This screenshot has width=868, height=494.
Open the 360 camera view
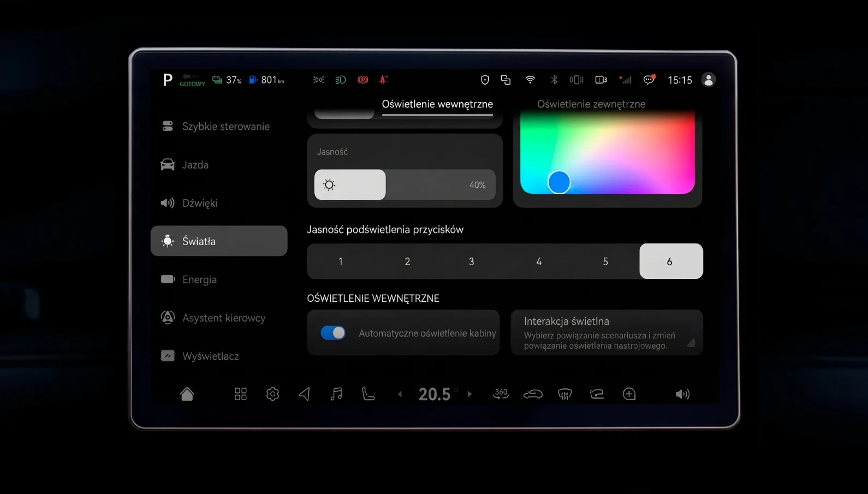point(501,394)
